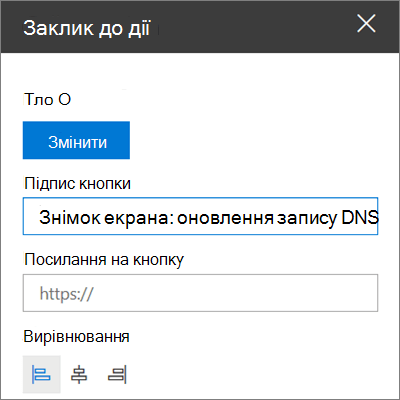400x400 pixels.
Task: Click the Змінити background button
Action: (76, 140)
